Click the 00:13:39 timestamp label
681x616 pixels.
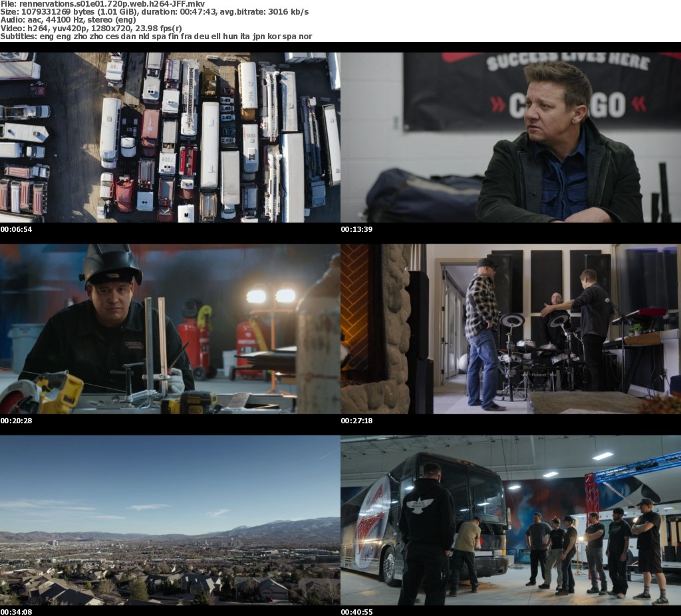click(357, 229)
